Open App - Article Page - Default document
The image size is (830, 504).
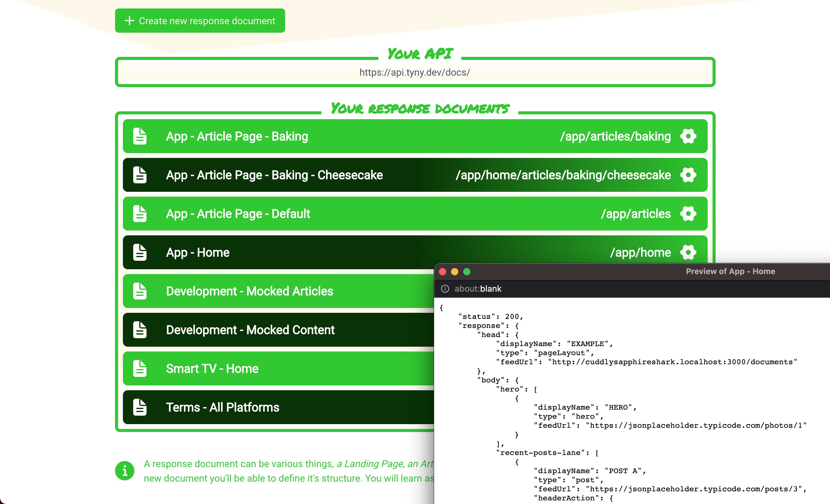(x=238, y=214)
